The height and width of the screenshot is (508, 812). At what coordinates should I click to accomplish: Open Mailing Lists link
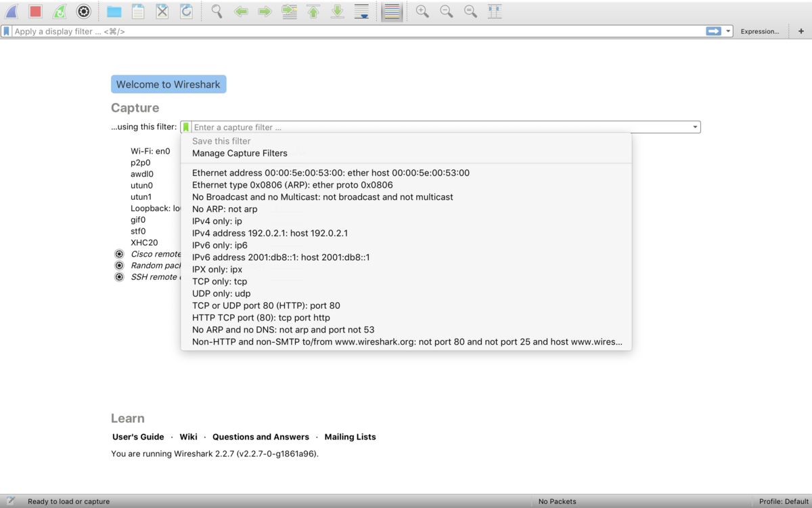[350, 437]
